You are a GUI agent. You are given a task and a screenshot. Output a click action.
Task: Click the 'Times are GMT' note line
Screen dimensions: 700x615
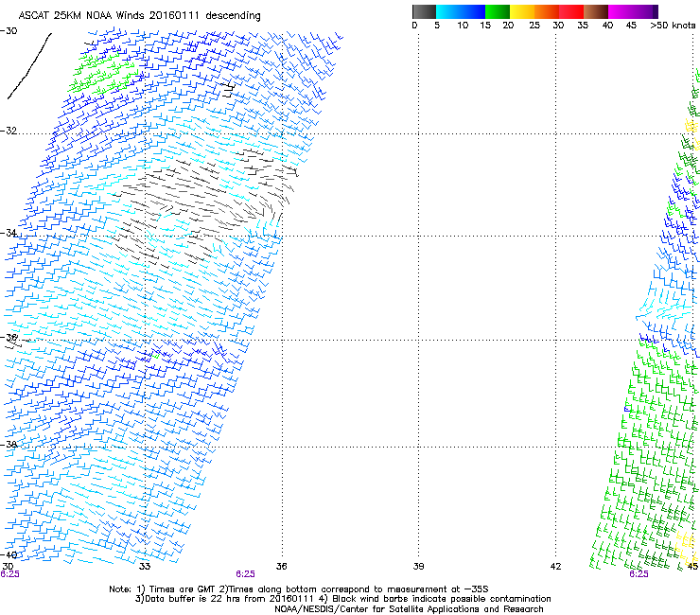click(x=299, y=589)
